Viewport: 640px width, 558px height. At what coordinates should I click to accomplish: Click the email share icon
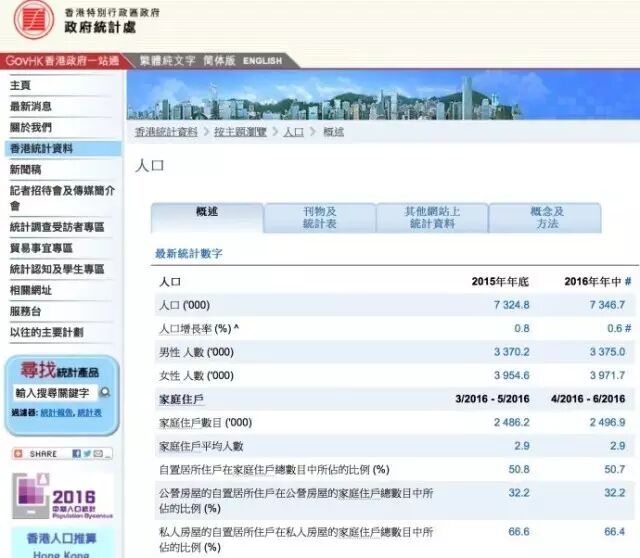[98, 453]
